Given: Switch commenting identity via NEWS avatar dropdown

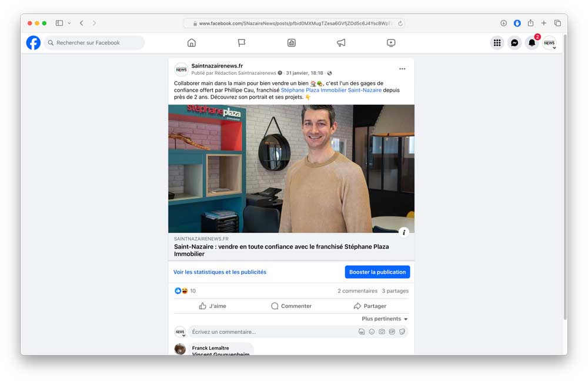Looking at the screenshot, I should 181,332.
